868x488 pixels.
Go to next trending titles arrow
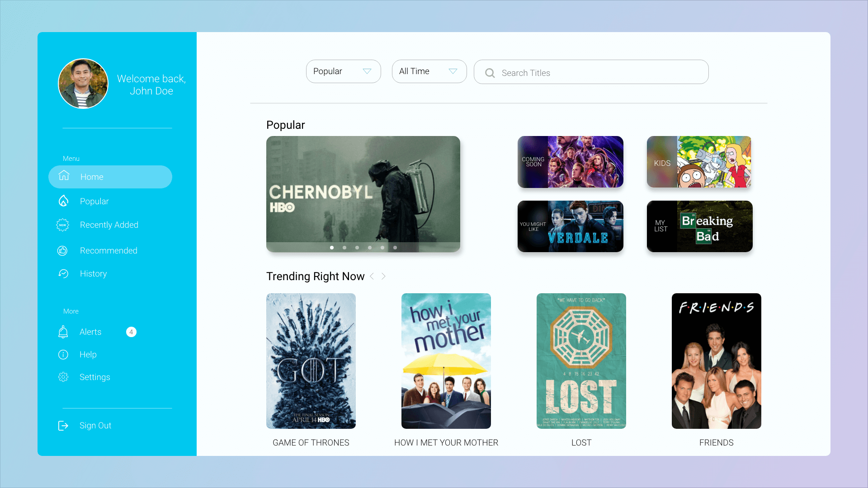[x=383, y=276]
